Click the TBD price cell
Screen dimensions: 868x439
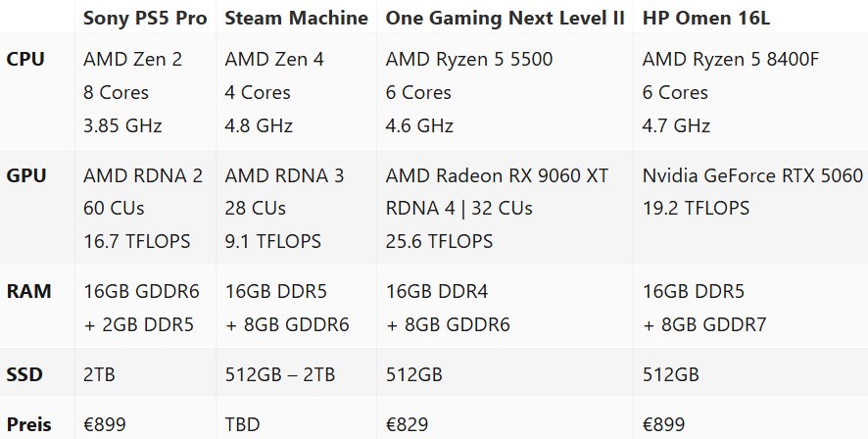click(x=243, y=425)
